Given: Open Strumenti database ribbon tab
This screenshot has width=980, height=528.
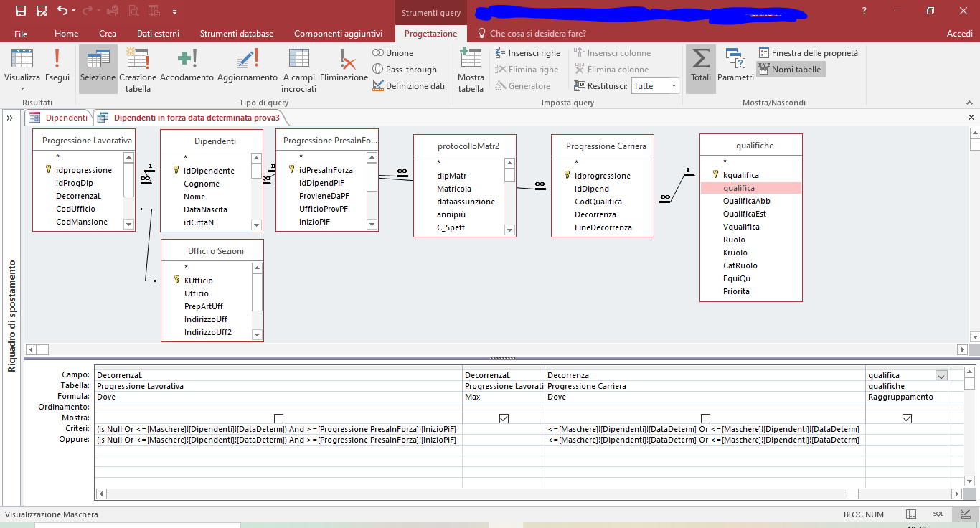Looking at the screenshot, I should [237, 34].
